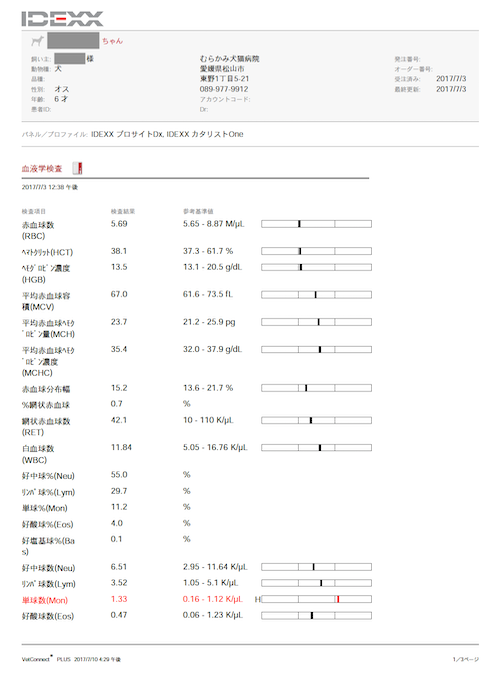Click the 参考基準値 column header

(x=198, y=211)
